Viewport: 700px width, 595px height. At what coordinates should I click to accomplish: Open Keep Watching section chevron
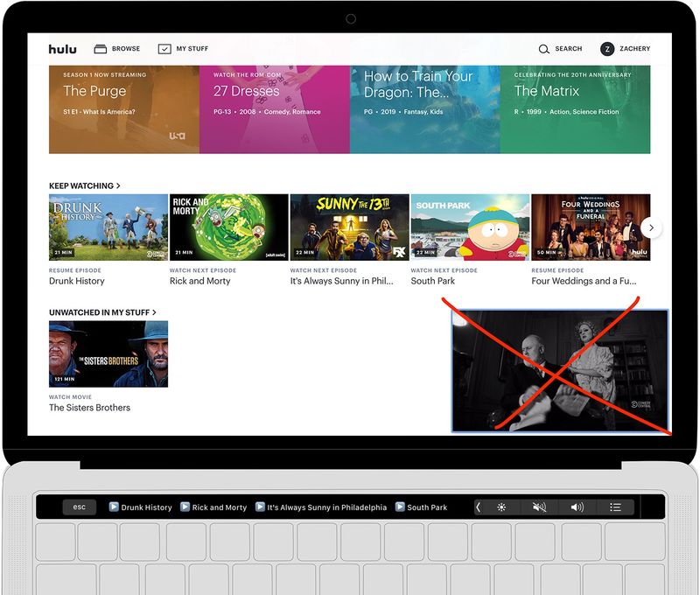[118, 185]
